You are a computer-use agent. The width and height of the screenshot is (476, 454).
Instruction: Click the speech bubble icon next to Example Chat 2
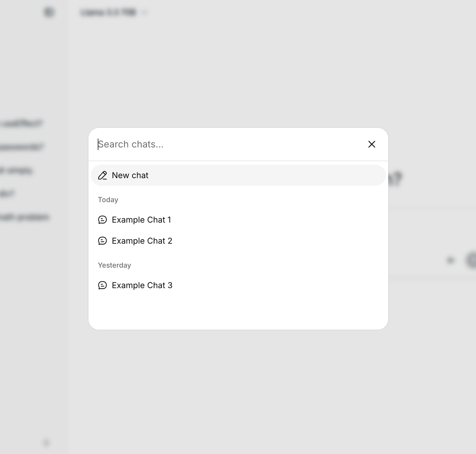[x=102, y=241]
